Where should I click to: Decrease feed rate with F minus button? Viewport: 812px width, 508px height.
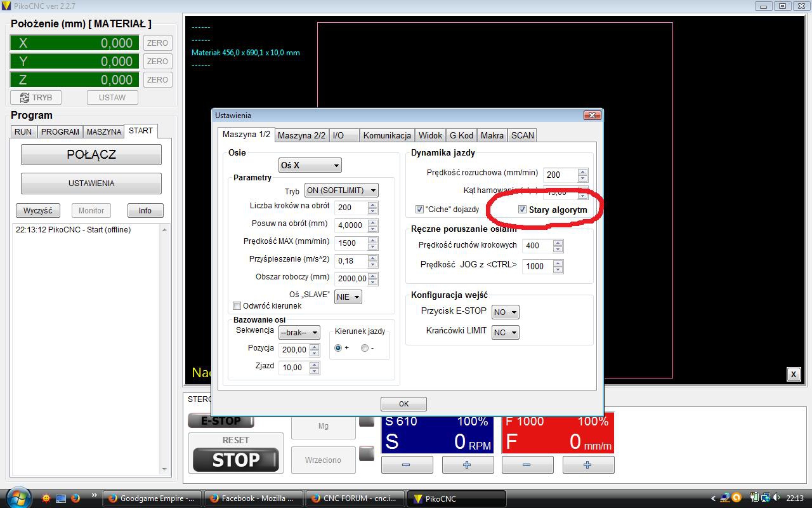click(x=527, y=465)
